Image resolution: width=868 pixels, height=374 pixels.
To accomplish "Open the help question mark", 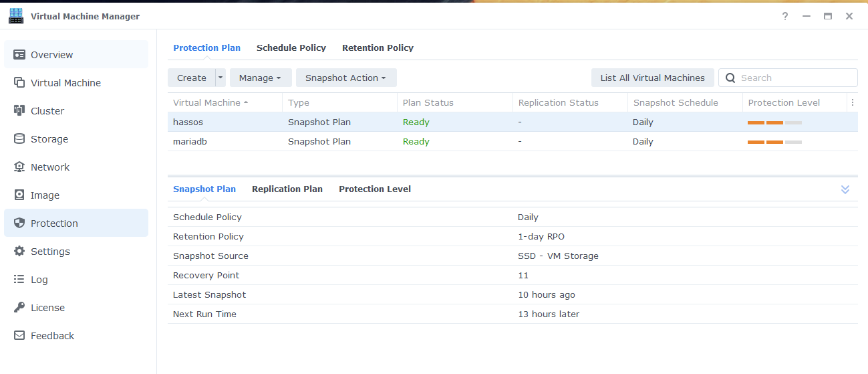I will (x=785, y=16).
